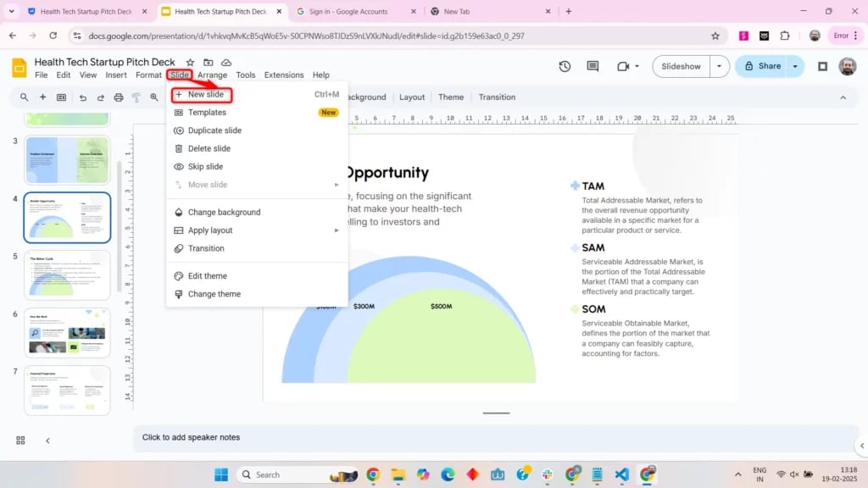Open version history via the clock icon

click(564, 66)
